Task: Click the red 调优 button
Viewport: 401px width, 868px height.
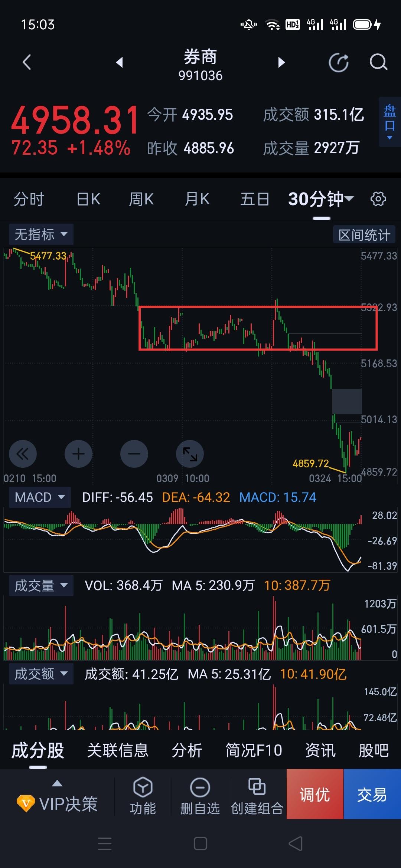Action: 315,794
